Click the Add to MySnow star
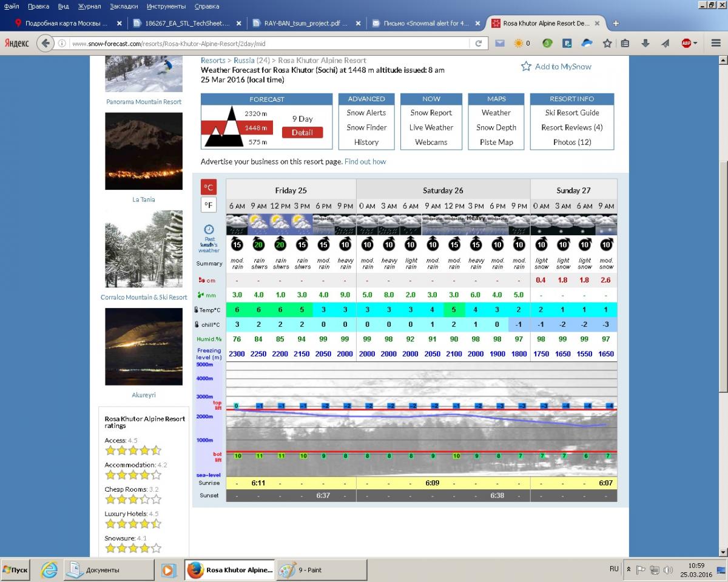This screenshot has height=582, width=728. coord(526,66)
